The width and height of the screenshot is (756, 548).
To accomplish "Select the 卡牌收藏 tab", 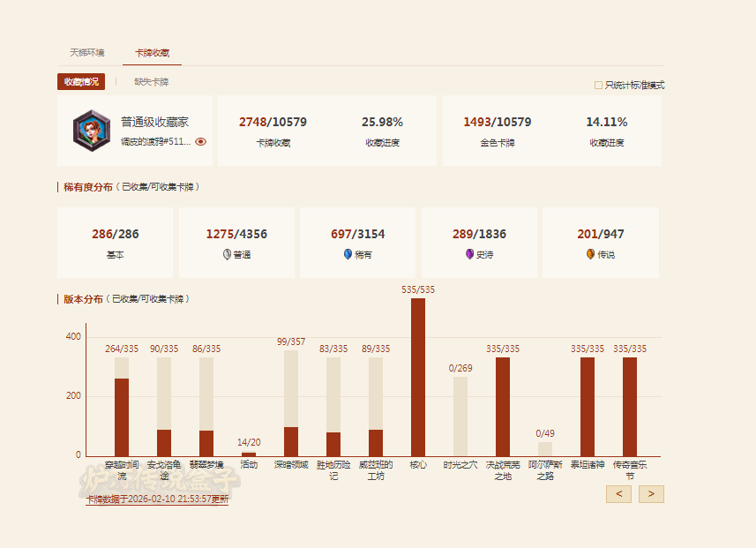I will pyautogui.click(x=152, y=53).
